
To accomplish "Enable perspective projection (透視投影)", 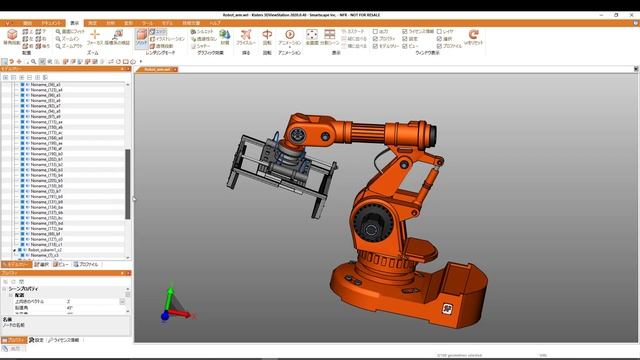I will pos(162,46).
